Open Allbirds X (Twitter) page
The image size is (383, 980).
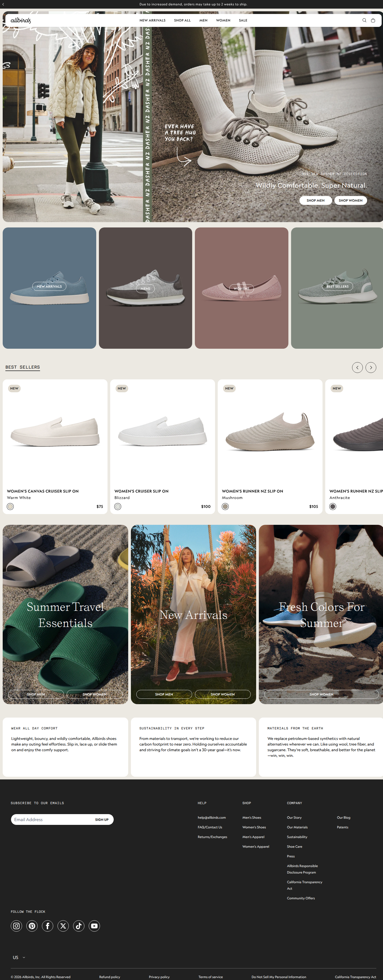pyautogui.click(x=63, y=926)
